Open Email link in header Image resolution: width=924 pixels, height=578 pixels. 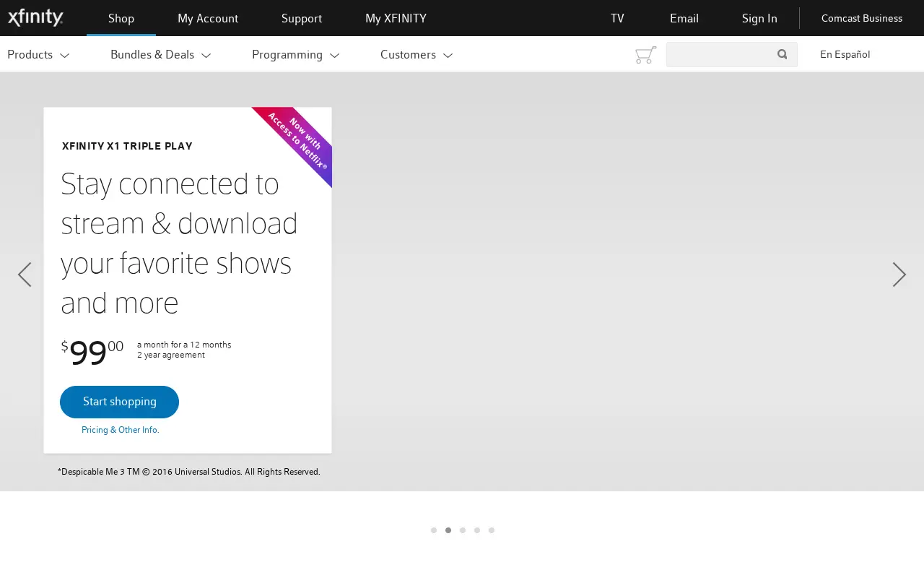coord(684,18)
